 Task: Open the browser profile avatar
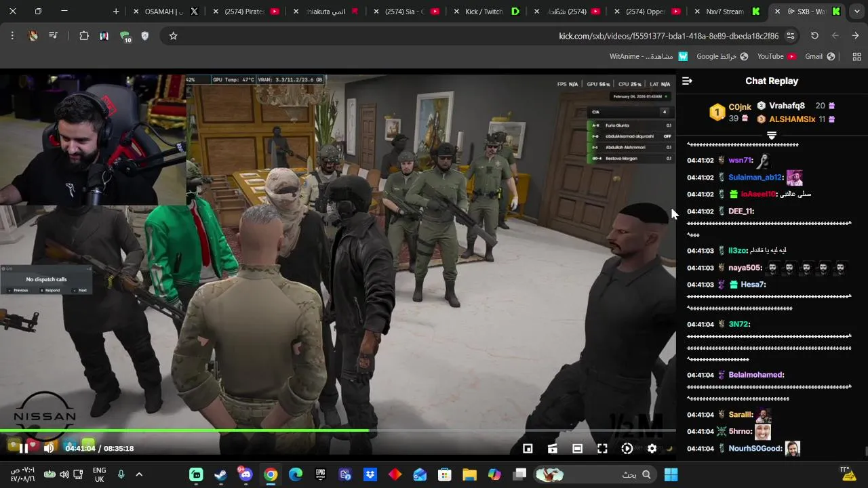(x=33, y=36)
